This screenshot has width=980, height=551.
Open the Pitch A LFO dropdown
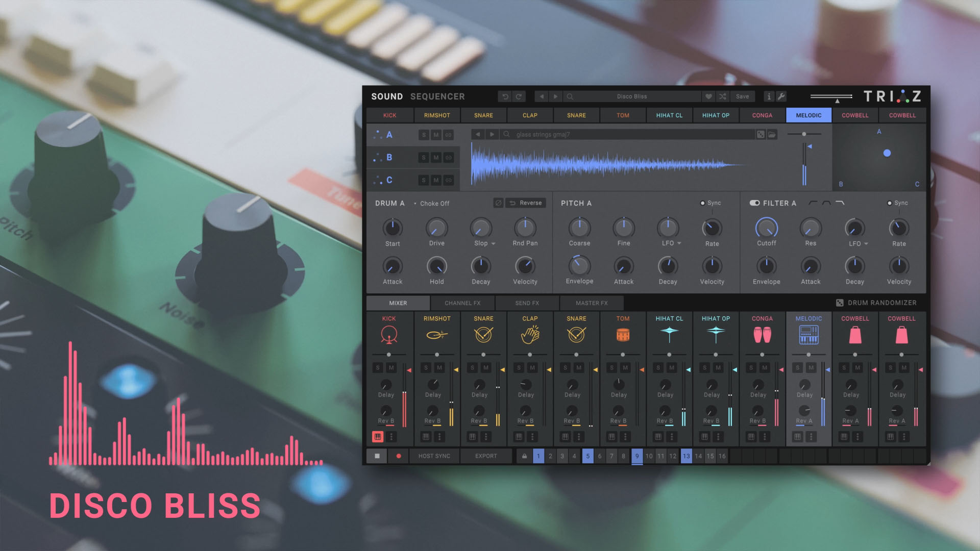[x=679, y=243]
